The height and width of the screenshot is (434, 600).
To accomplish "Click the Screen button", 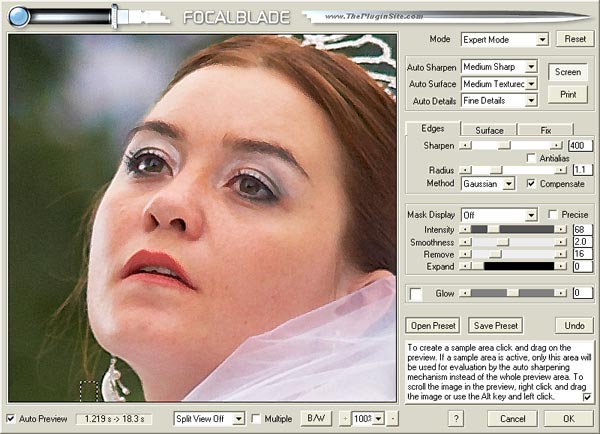I will (x=568, y=72).
